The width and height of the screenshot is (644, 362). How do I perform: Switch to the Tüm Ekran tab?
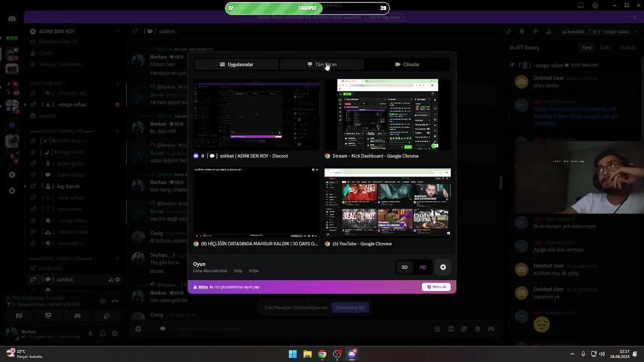click(x=322, y=64)
